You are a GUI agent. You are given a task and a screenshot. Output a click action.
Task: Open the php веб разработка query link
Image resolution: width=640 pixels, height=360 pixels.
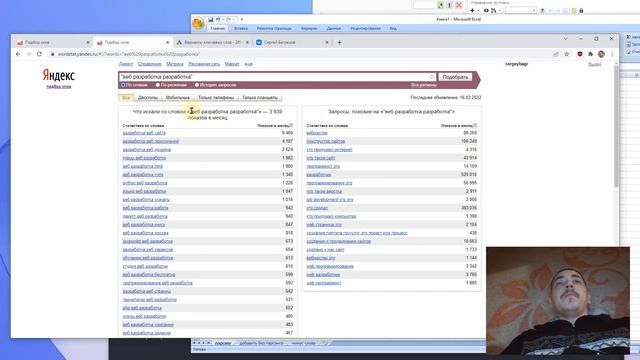[142, 308]
